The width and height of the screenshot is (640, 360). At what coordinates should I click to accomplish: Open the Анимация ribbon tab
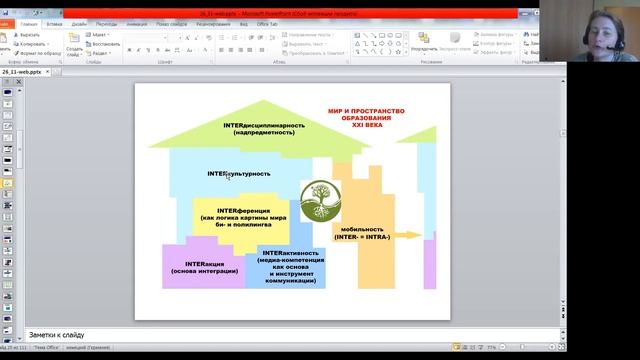click(x=137, y=24)
